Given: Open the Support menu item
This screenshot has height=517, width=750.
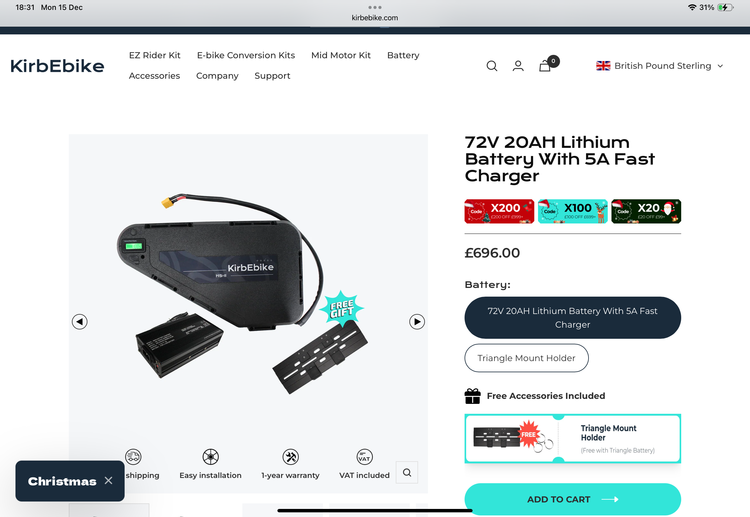Looking at the screenshot, I should point(272,76).
